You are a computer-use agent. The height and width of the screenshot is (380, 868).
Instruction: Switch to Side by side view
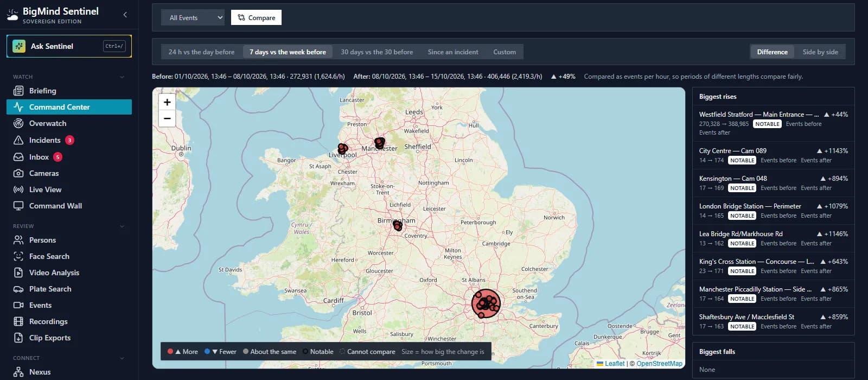click(x=820, y=52)
